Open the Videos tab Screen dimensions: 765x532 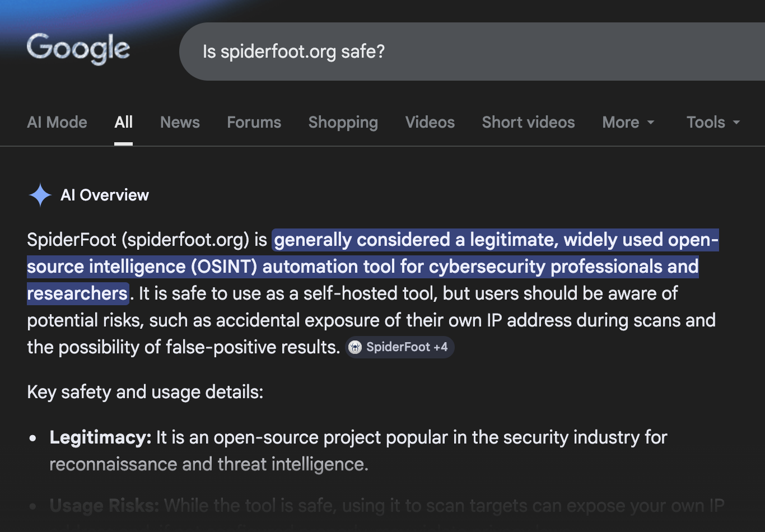pyautogui.click(x=430, y=123)
